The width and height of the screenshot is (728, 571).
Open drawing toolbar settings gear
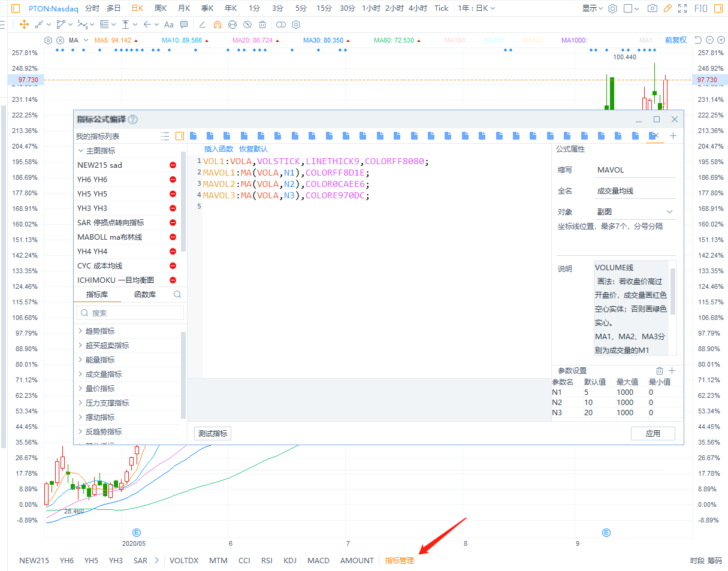coord(295,25)
